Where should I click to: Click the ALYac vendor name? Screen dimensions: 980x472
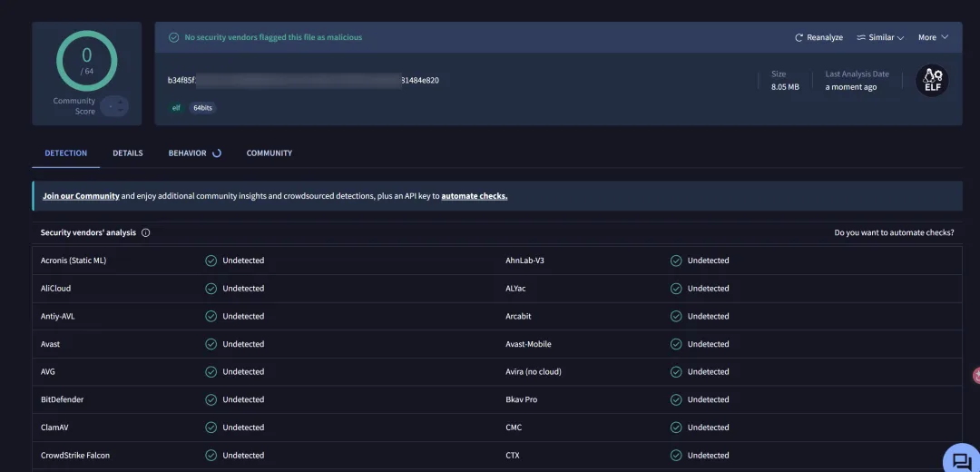coord(516,289)
